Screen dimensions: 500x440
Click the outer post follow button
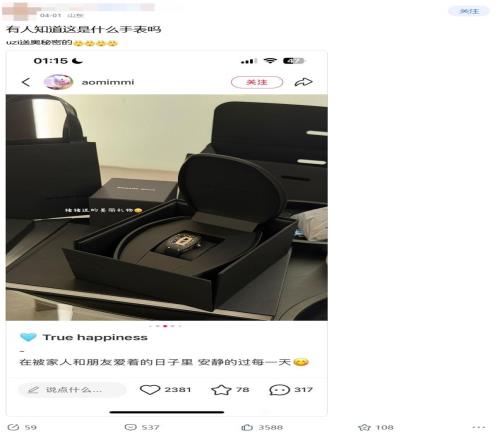(x=469, y=11)
